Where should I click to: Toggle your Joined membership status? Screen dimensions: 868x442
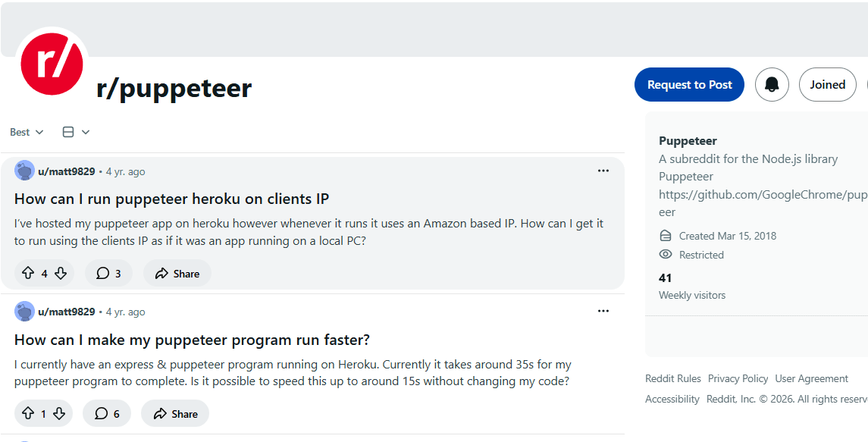tap(827, 84)
